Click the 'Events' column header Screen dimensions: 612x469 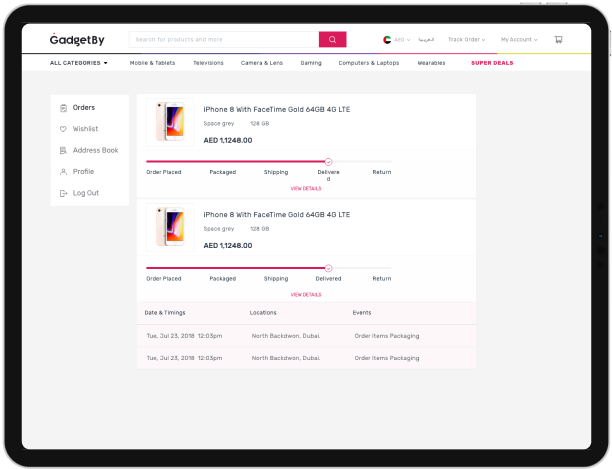[x=362, y=313]
